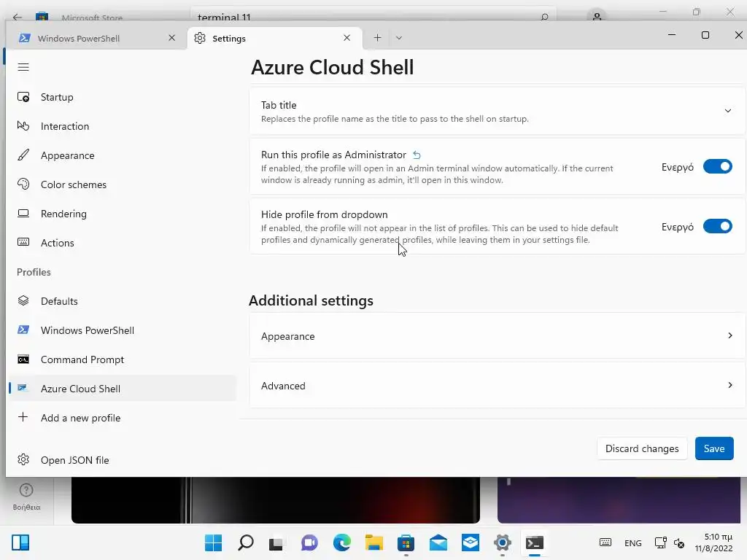Screen dimensions: 747x560
Task: Open Windows Settings gear on taskbar
Action: pos(503,542)
